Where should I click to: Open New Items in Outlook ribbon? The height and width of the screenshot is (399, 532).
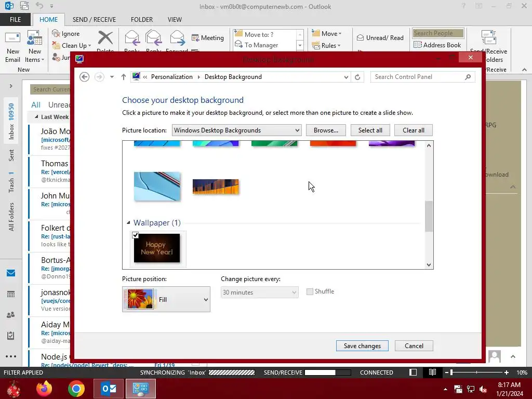[35, 46]
